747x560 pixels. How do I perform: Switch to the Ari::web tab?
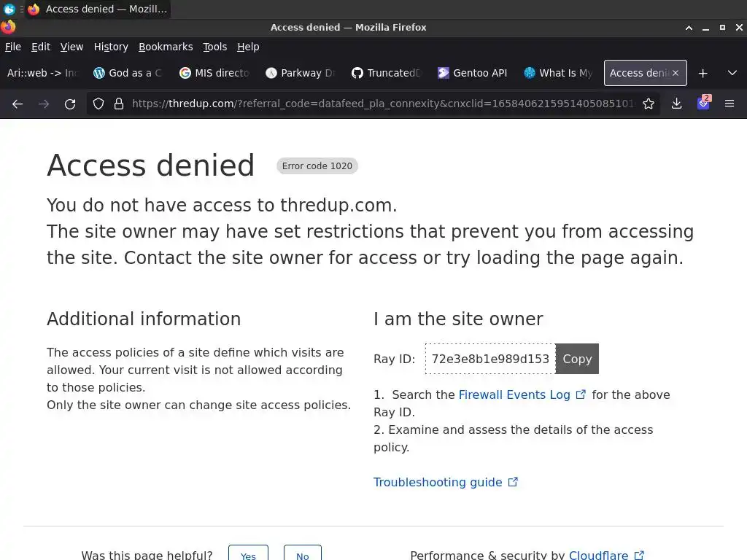(42, 74)
